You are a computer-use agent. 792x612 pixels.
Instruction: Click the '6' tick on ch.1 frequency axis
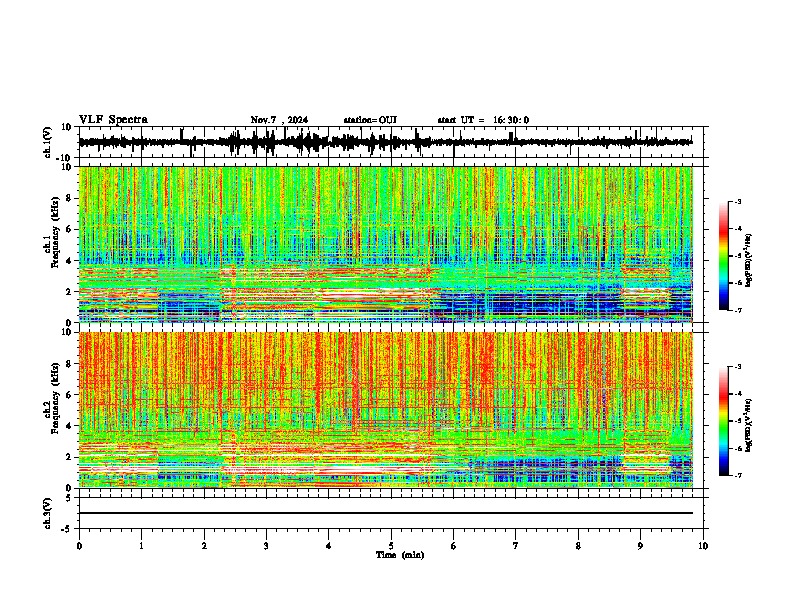[x=70, y=229]
